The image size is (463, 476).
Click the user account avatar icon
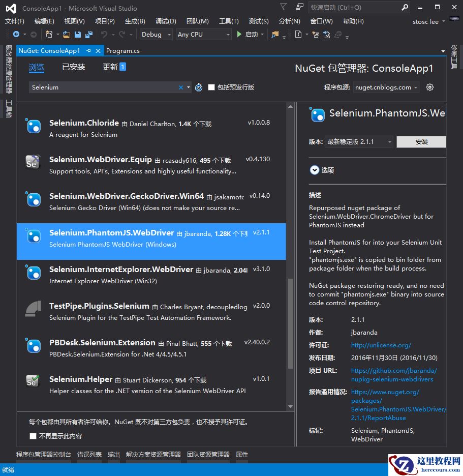tap(454, 19)
